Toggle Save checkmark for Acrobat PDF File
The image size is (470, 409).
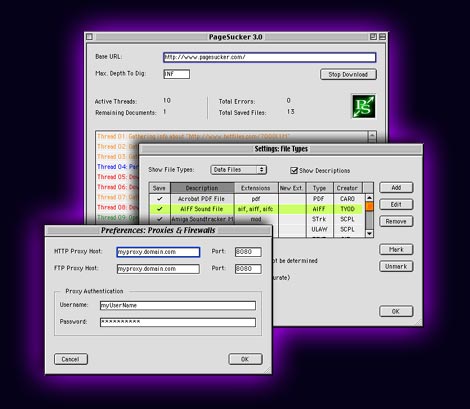click(160, 199)
